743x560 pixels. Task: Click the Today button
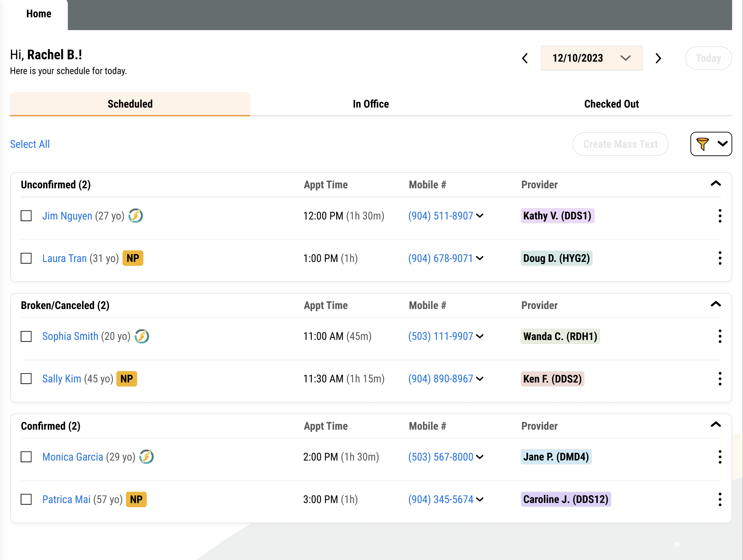708,58
